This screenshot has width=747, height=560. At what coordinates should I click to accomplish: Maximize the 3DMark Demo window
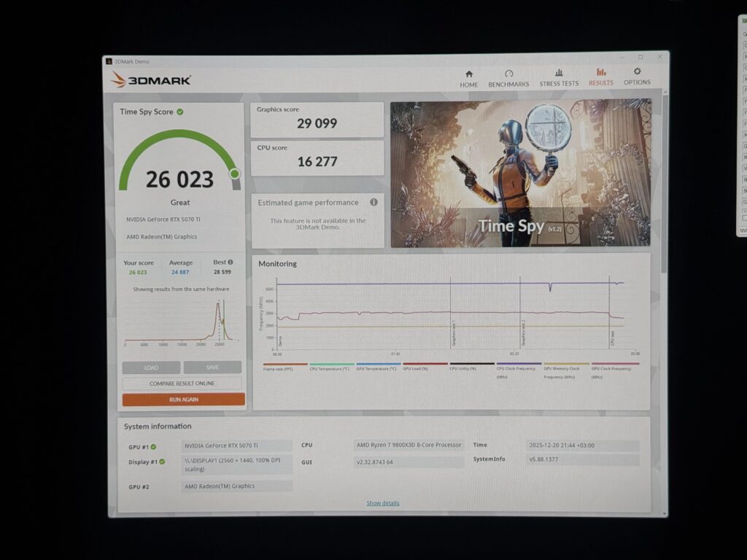tap(640, 57)
